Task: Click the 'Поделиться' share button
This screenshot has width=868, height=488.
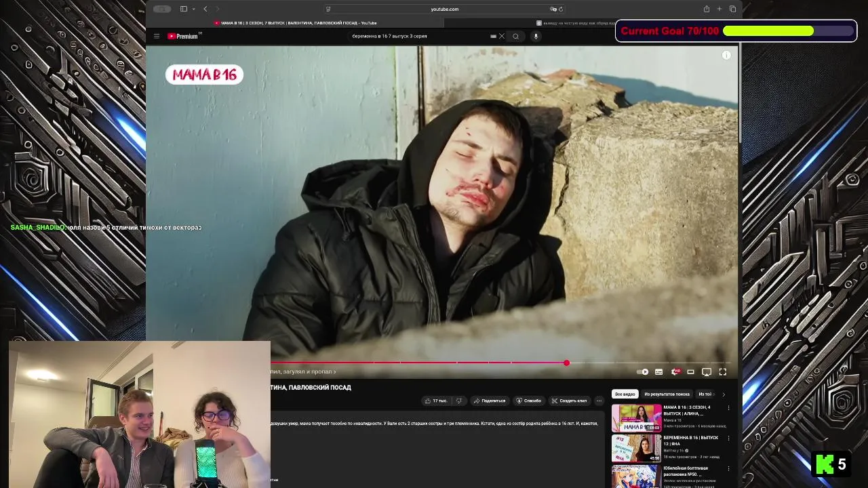Action: pyautogui.click(x=489, y=401)
